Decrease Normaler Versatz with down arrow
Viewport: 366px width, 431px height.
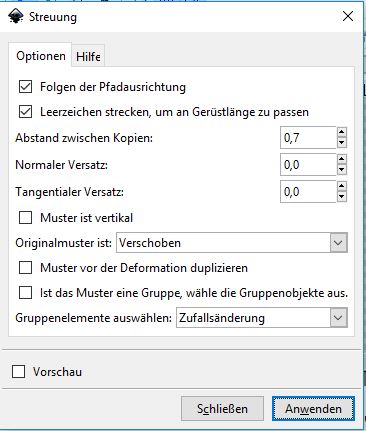(x=342, y=170)
